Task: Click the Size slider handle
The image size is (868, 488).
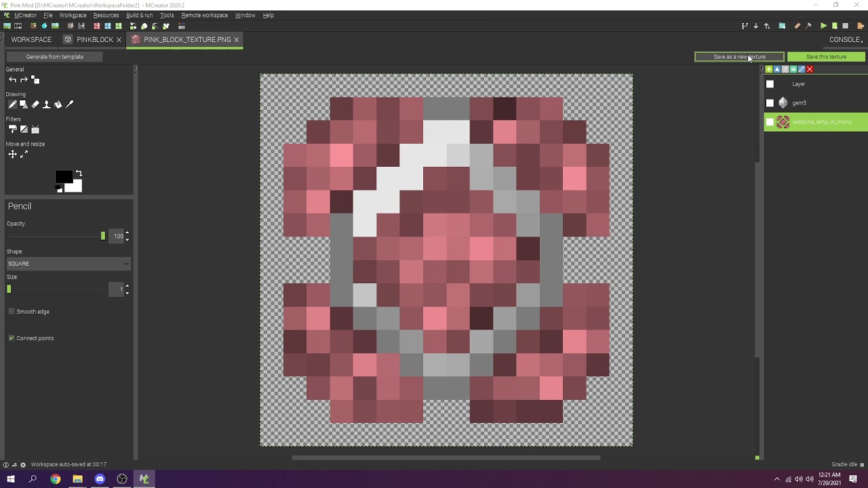Action: (x=9, y=289)
